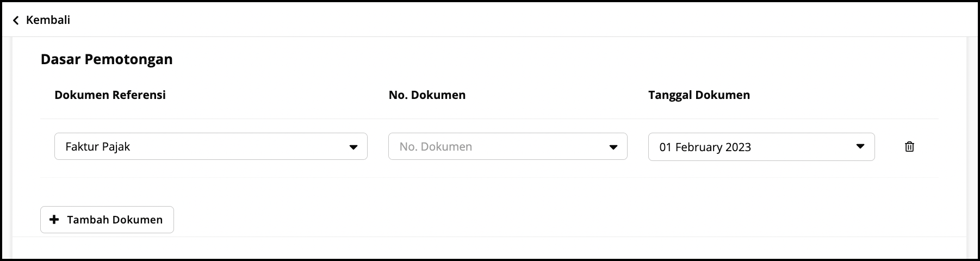Click the 01 February 2023 date text
980x261 pixels.
click(705, 147)
